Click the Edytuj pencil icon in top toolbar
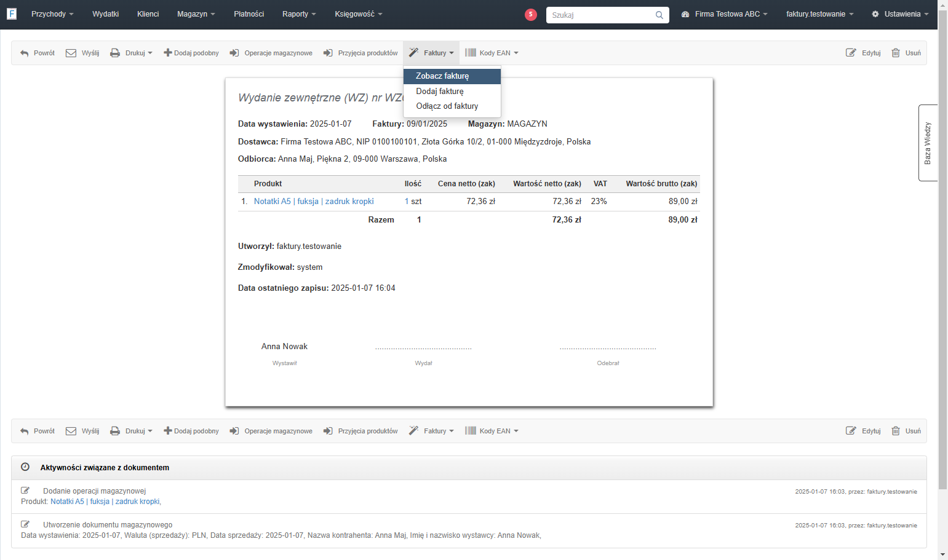This screenshot has height=560, width=948. pos(851,53)
